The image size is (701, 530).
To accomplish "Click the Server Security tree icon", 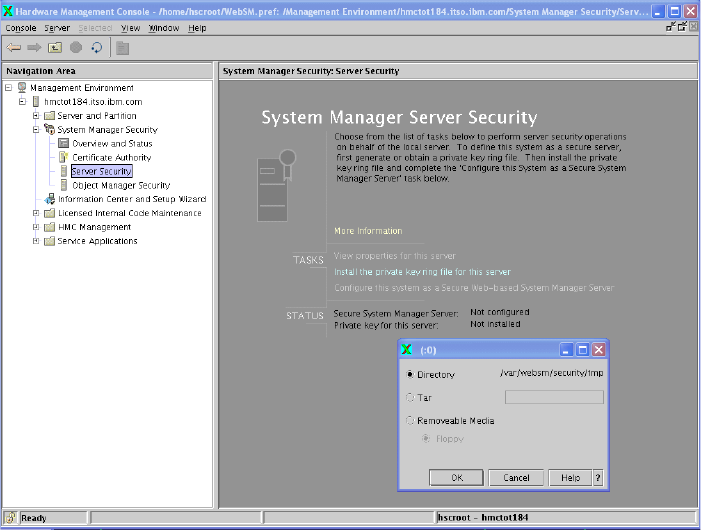I will pos(64,171).
